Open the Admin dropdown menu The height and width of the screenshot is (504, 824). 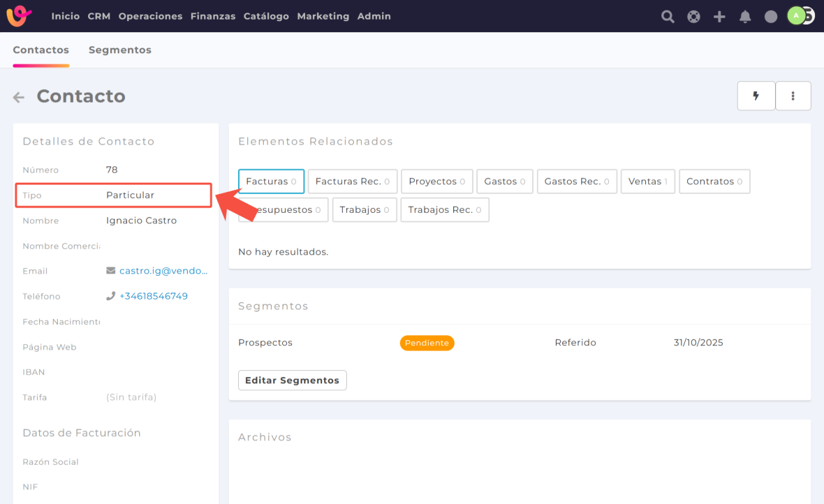click(x=374, y=16)
